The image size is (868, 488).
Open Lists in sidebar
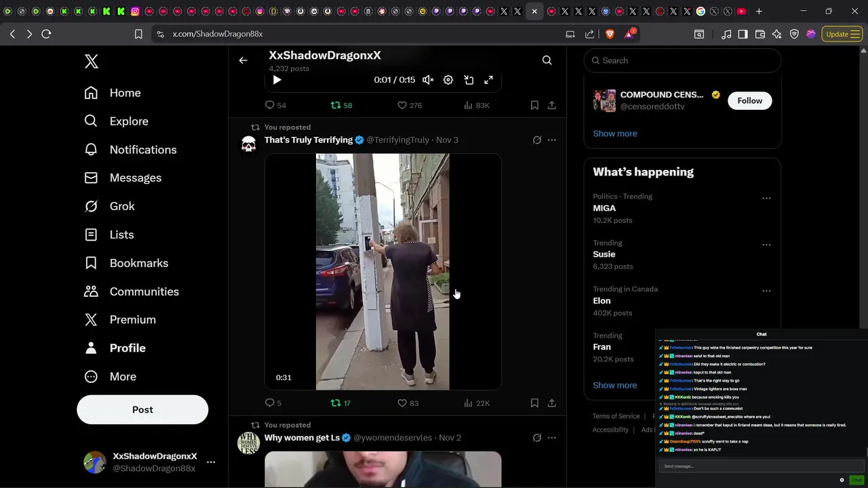click(x=108, y=235)
